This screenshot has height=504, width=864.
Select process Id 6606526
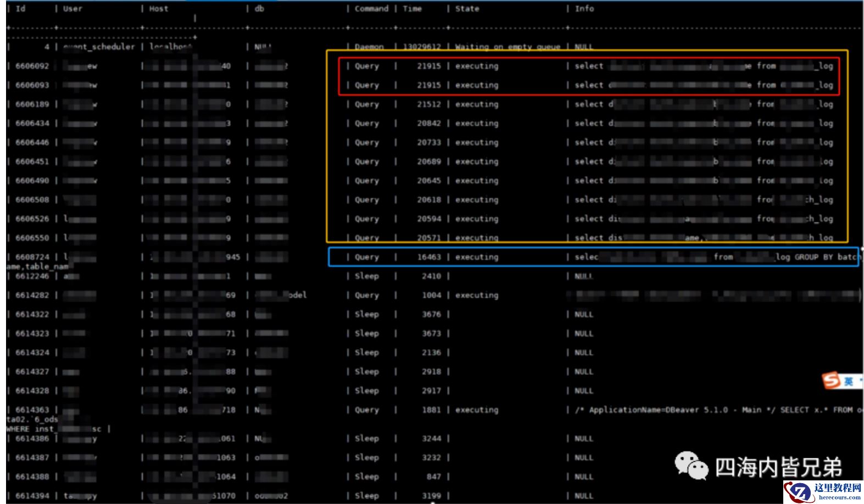point(32,219)
